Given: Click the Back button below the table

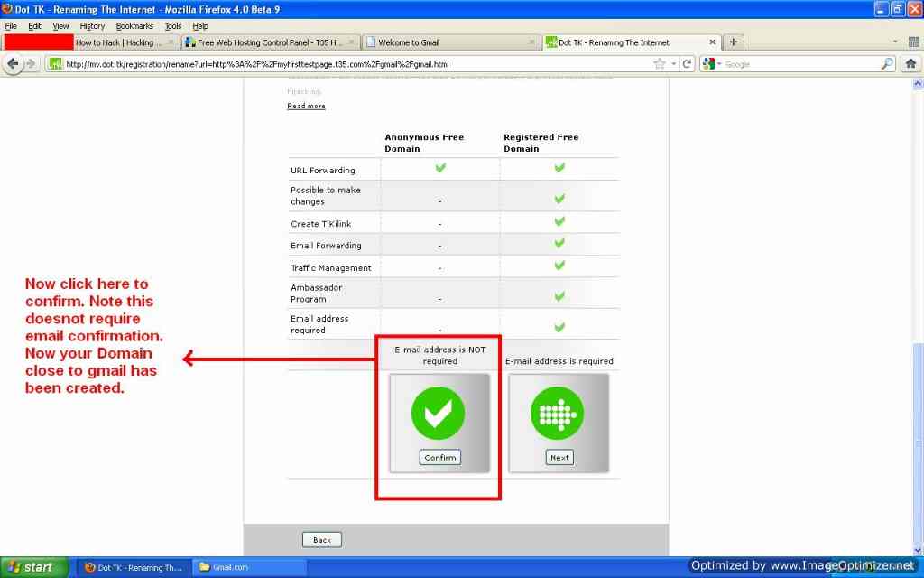Looking at the screenshot, I should [321, 539].
